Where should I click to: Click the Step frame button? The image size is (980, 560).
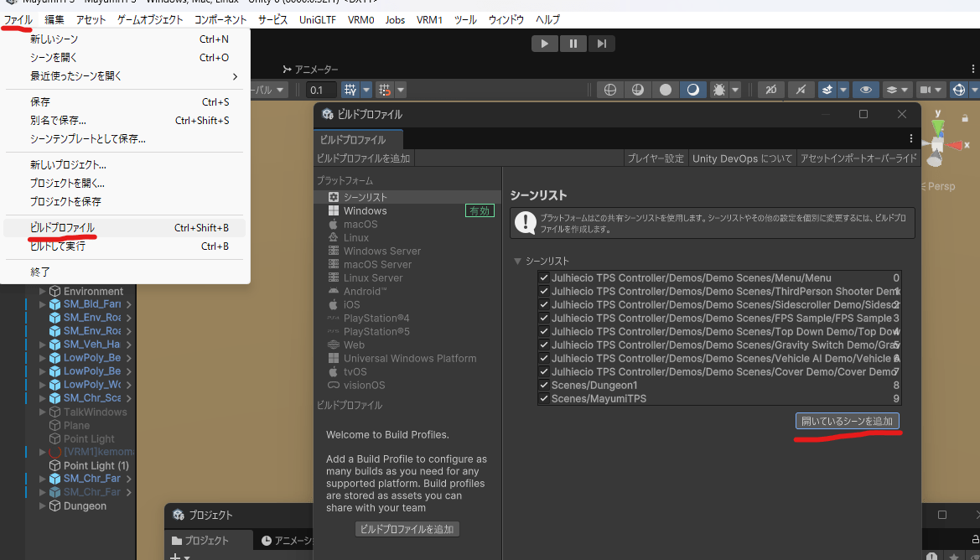(600, 44)
